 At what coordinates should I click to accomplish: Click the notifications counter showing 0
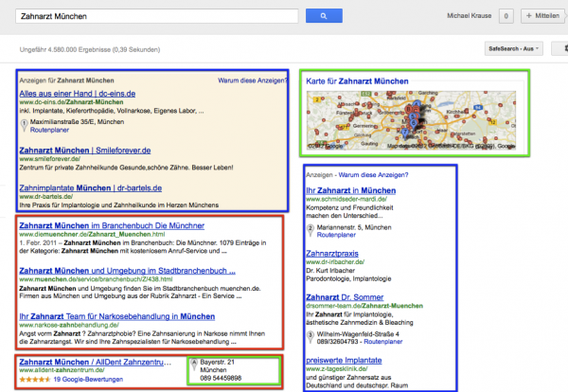pos(506,16)
